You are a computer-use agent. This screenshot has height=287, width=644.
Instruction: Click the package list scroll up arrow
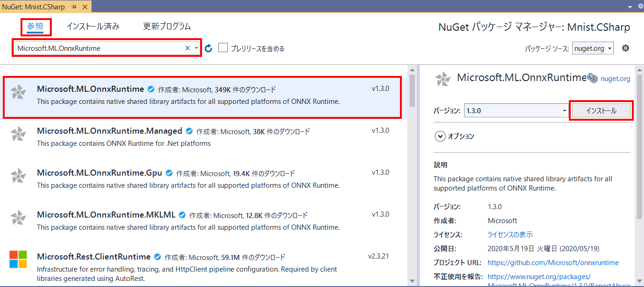[412, 70]
